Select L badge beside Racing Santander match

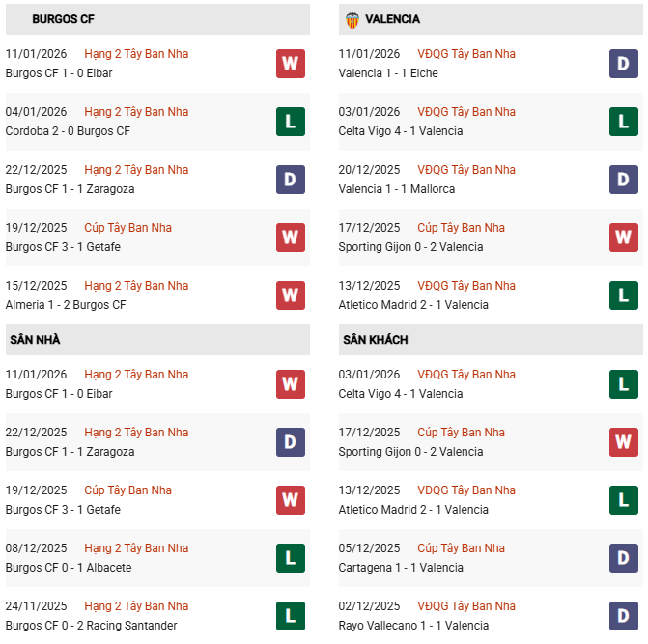291,616
